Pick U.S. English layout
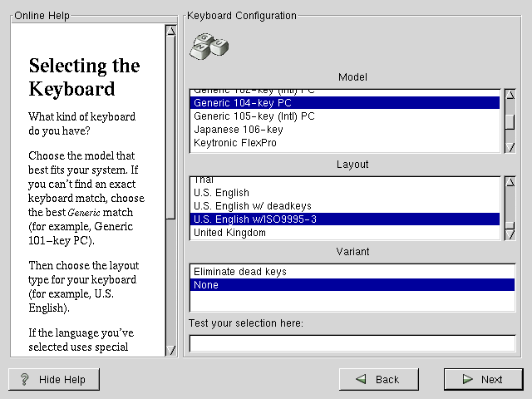Image resolution: width=532 pixels, height=399 pixels. click(x=221, y=193)
